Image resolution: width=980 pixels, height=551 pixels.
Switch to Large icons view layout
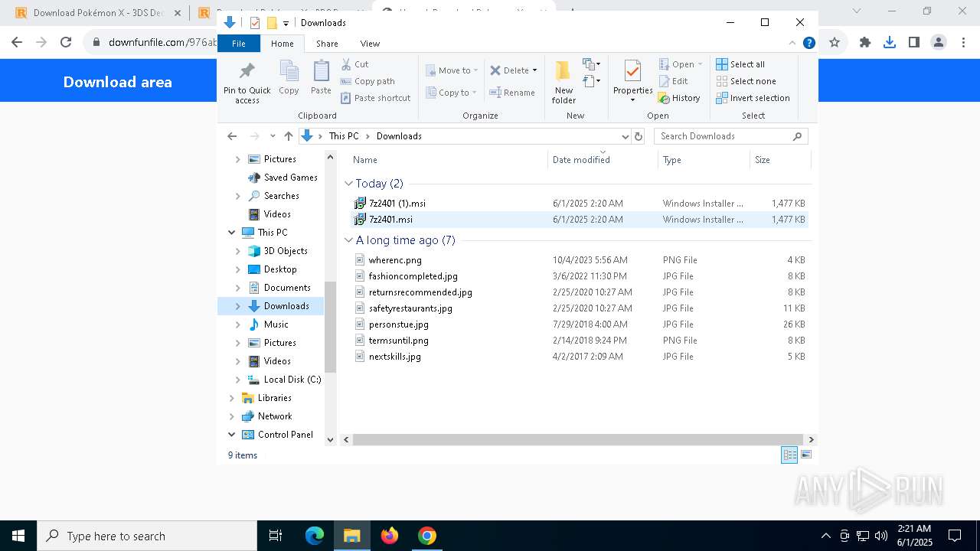click(x=805, y=455)
